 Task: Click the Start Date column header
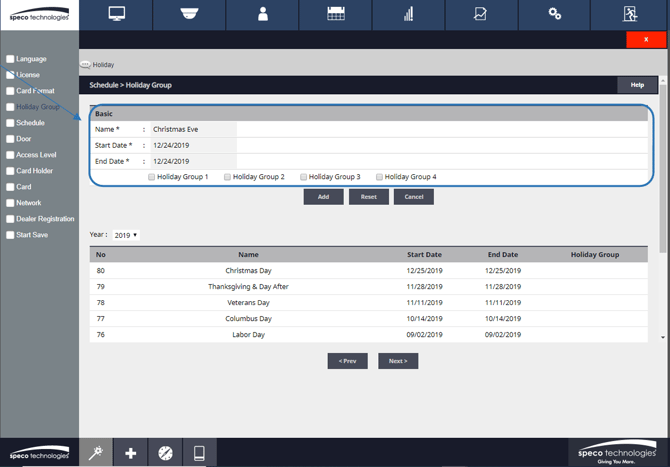424,255
